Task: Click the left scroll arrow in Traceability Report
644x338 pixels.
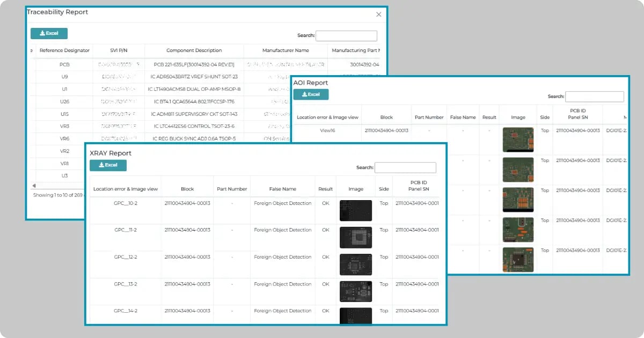Action: click(x=34, y=185)
